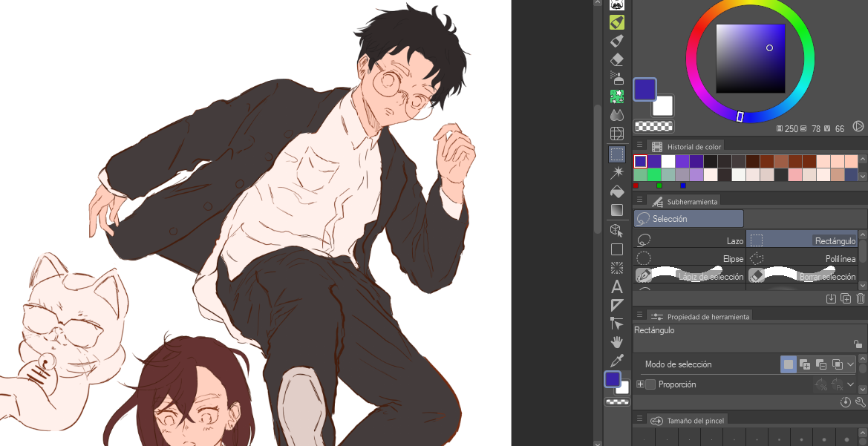Enable the Proporción checkbox

point(650,384)
